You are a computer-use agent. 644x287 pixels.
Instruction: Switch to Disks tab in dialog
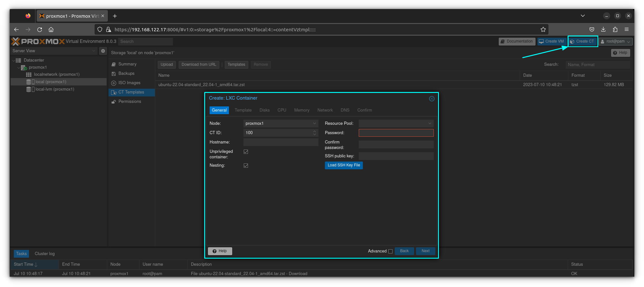(265, 110)
